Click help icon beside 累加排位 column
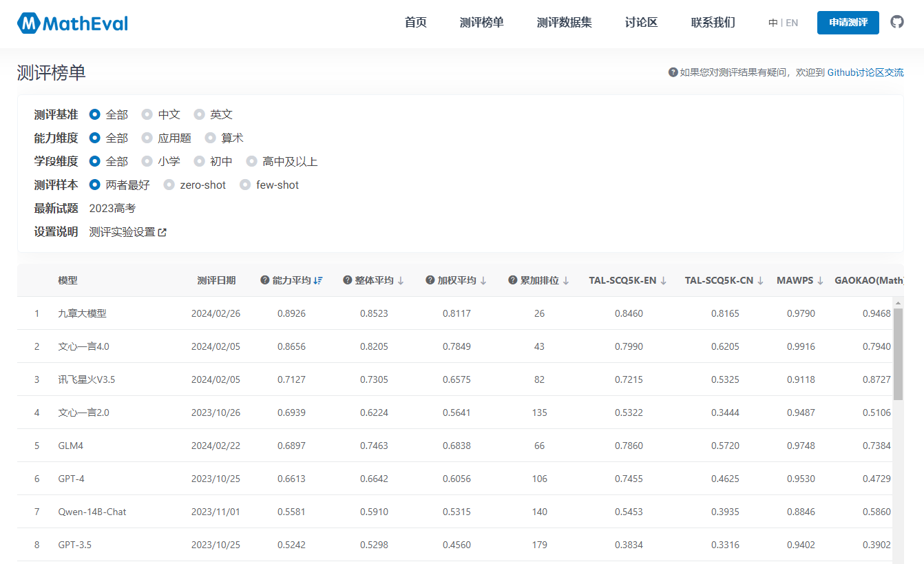924x564 pixels. click(x=512, y=280)
